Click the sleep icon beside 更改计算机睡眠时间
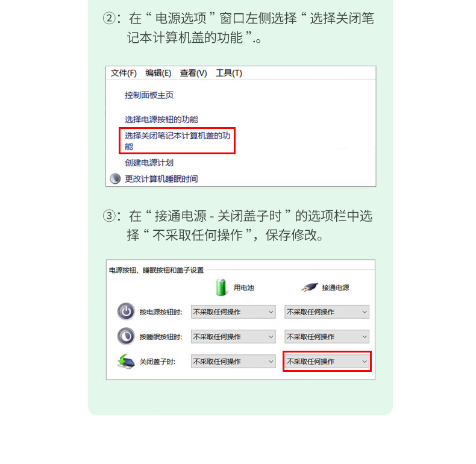 click(115, 178)
